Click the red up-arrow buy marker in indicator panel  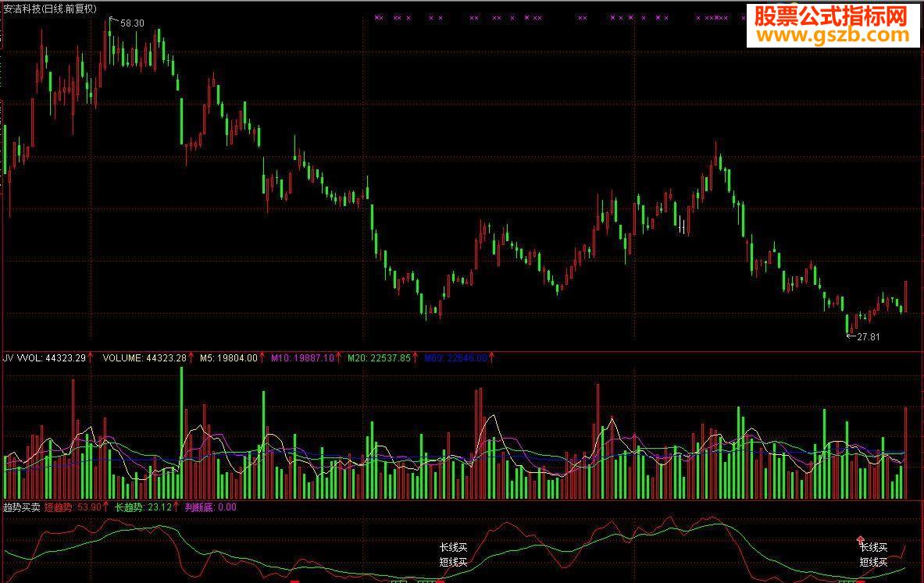point(861,539)
